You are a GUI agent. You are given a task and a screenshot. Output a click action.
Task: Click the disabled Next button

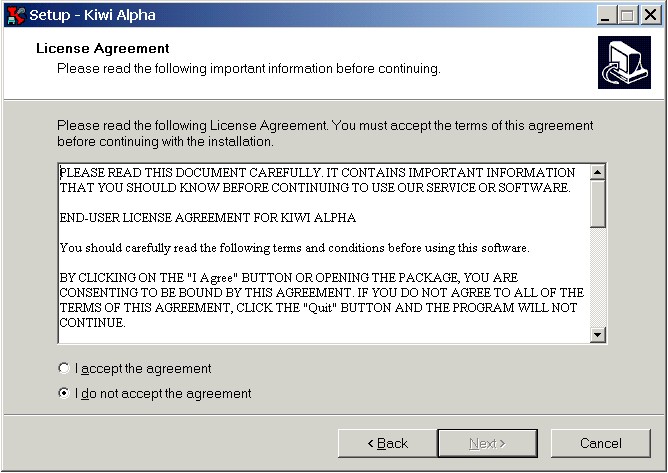click(487, 443)
